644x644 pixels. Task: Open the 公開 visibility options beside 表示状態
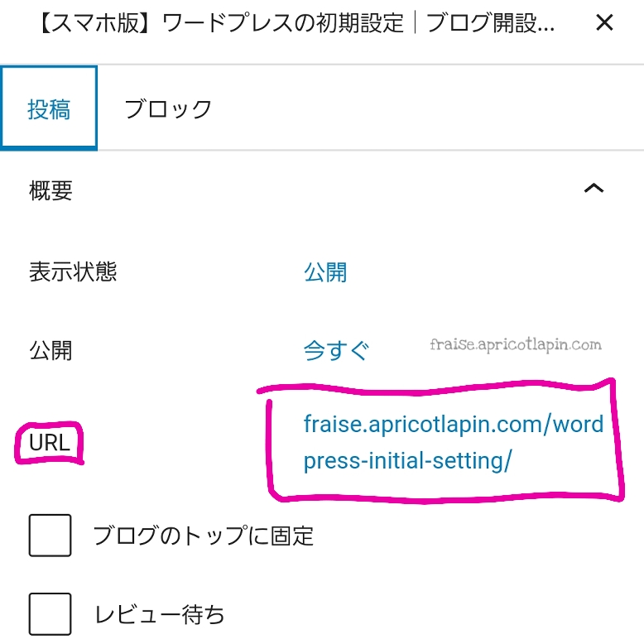325,272
